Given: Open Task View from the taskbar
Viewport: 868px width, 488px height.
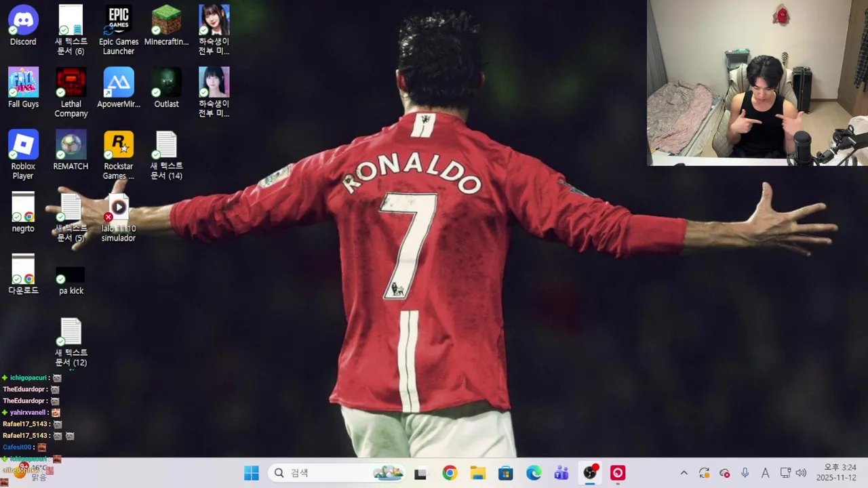Looking at the screenshot, I should 420,473.
